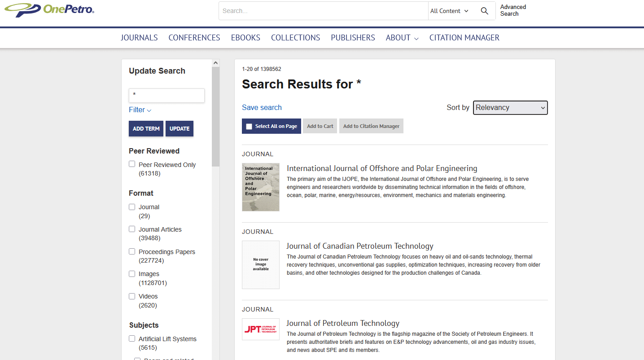Viewport: 644px width, 360px height.
Task: Click the main search input field
Action: [323, 11]
